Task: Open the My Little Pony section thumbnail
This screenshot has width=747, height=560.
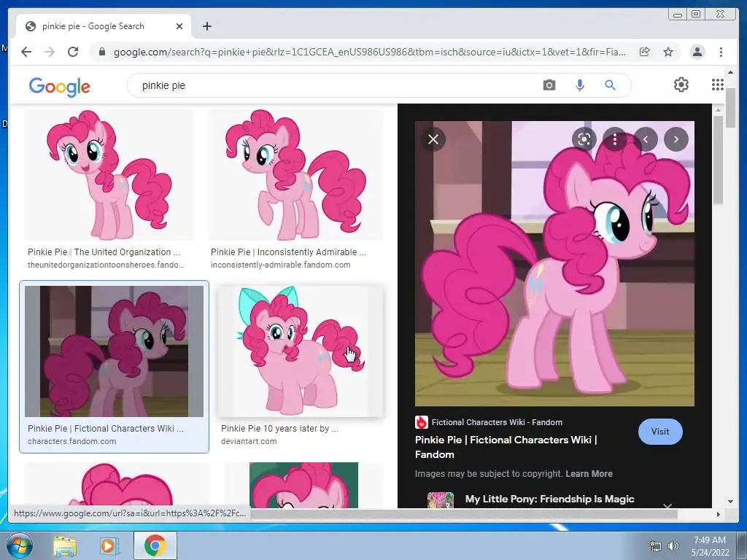Action: pyautogui.click(x=441, y=500)
